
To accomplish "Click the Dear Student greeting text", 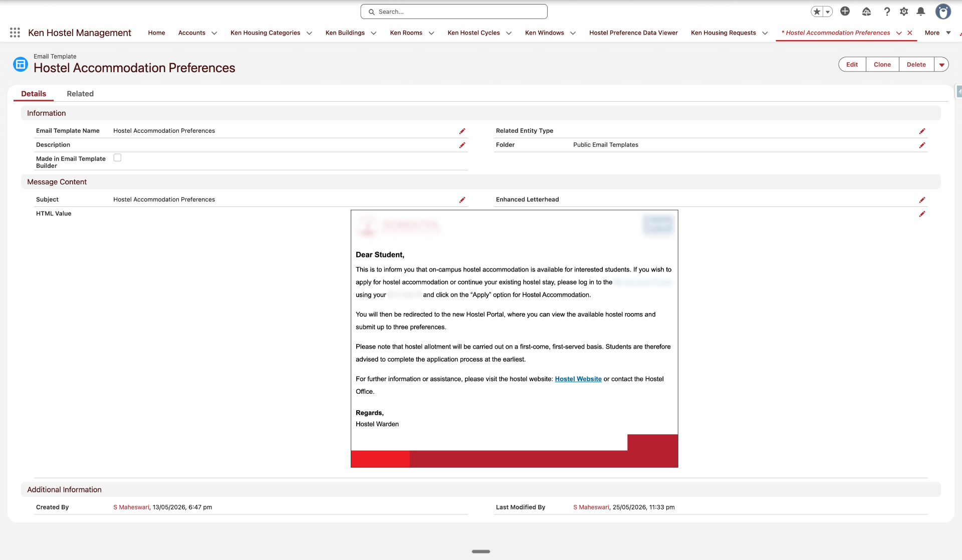I will point(380,255).
